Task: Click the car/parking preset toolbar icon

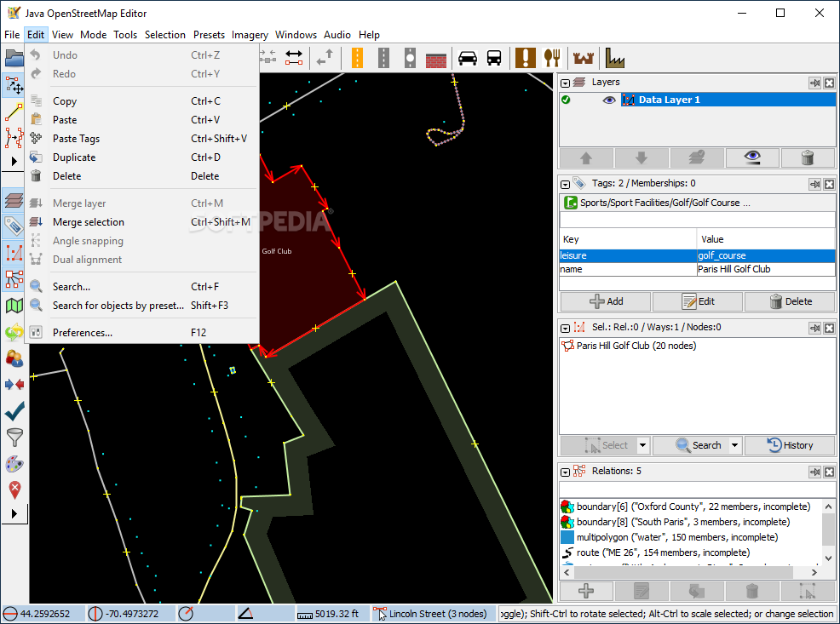Action: click(467, 58)
